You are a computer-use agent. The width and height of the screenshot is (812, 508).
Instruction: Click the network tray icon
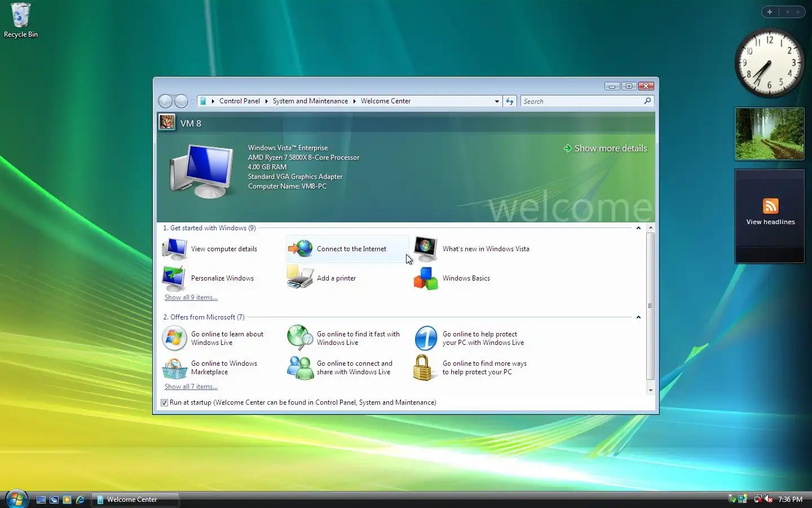(758, 499)
